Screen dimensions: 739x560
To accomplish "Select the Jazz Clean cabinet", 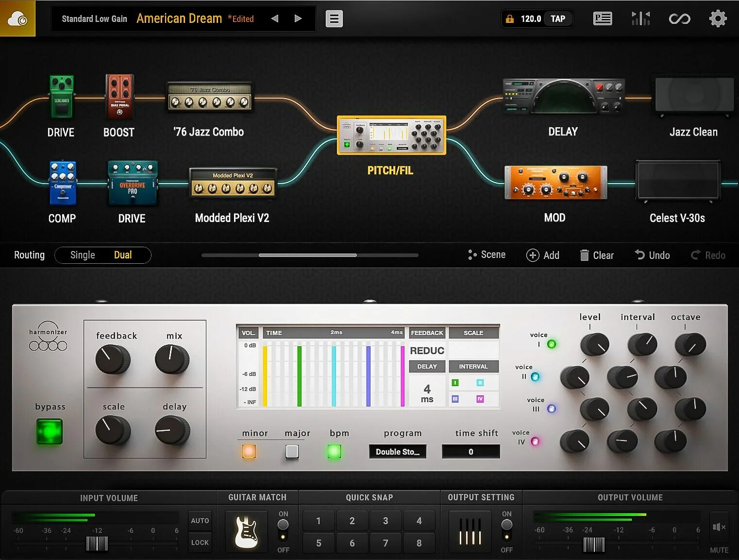I will coord(694,96).
